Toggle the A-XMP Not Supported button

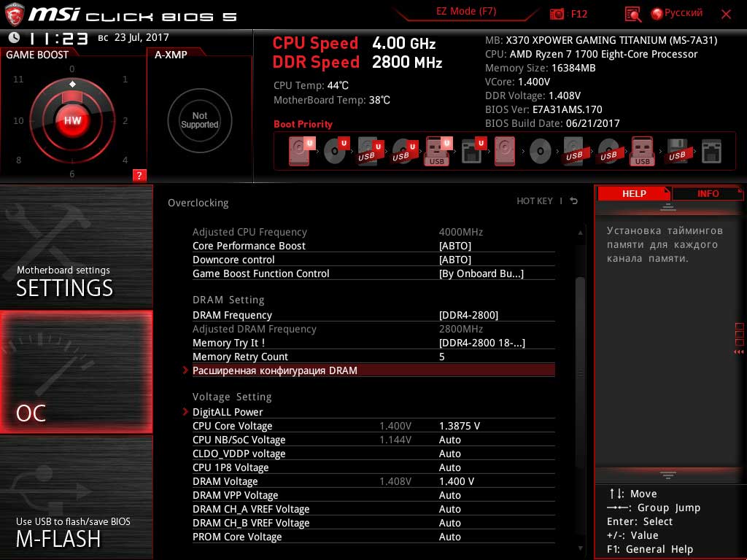(200, 120)
